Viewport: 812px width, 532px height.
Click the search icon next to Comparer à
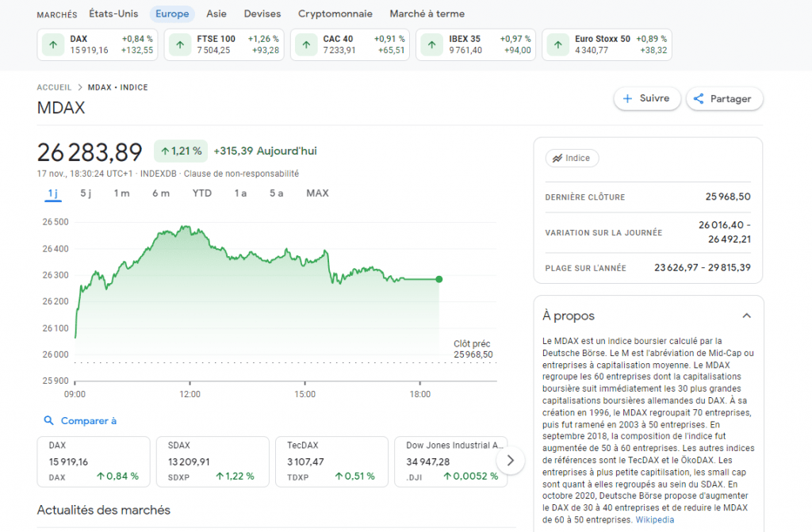pyautogui.click(x=48, y=421)
